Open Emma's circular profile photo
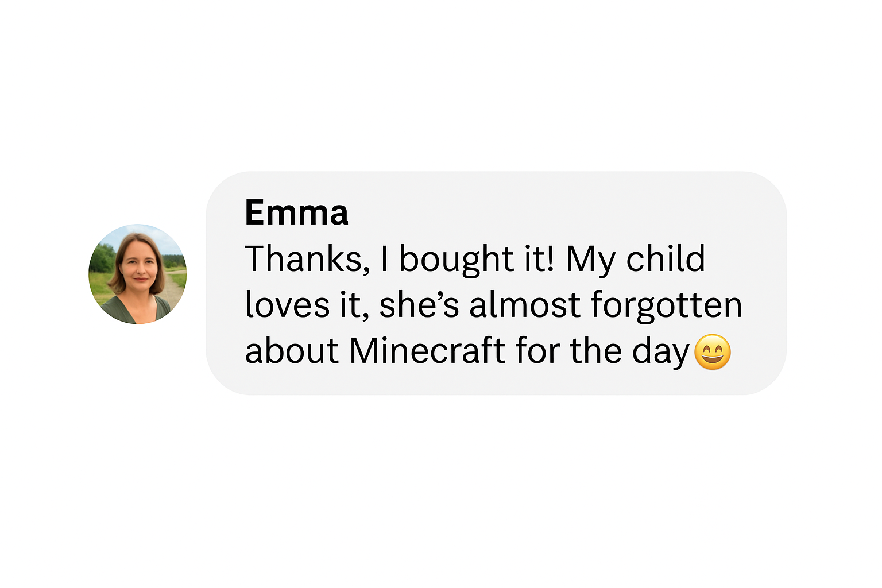 (138, 274)
